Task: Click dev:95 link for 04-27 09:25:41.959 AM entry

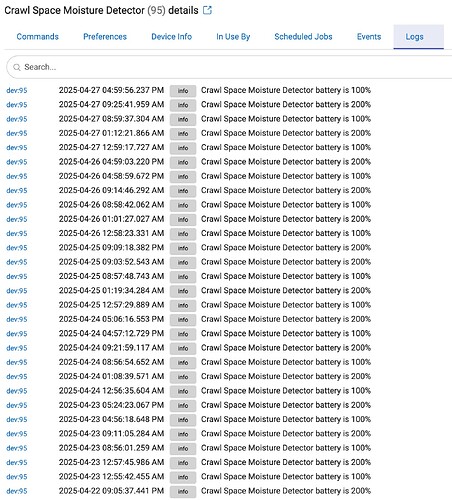Action: [x=17, y=105]
